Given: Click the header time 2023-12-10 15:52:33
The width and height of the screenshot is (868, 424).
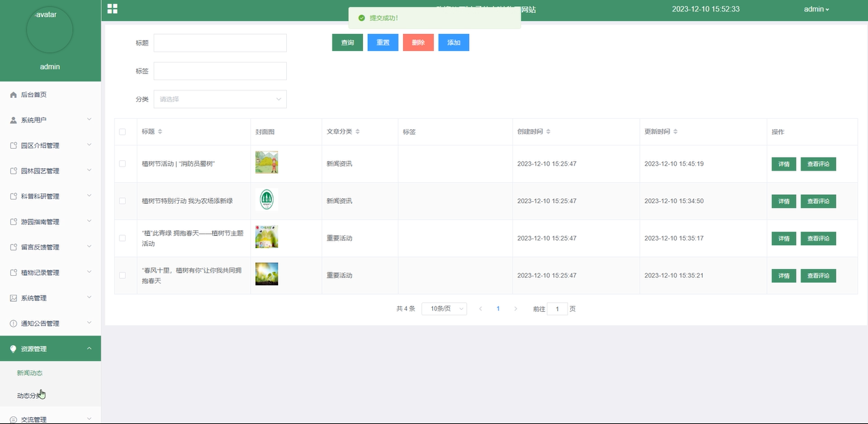Looking at the screenshot, I should [706, 10].
